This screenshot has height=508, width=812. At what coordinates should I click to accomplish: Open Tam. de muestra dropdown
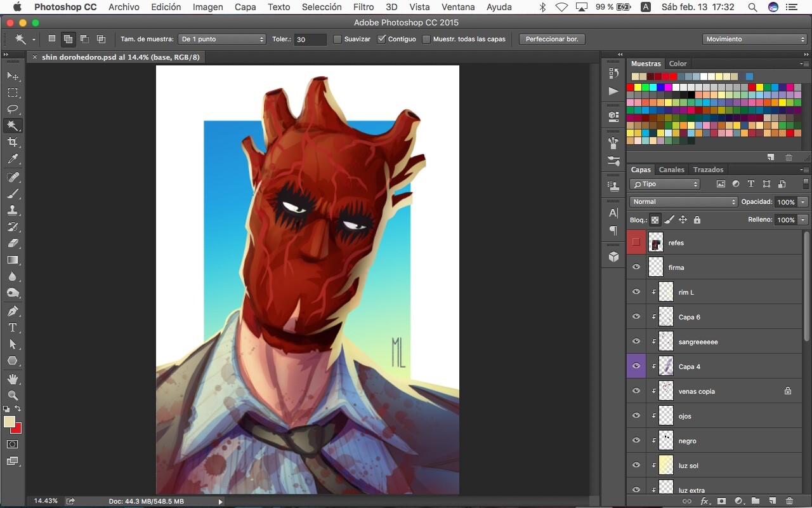click(222, 39)
